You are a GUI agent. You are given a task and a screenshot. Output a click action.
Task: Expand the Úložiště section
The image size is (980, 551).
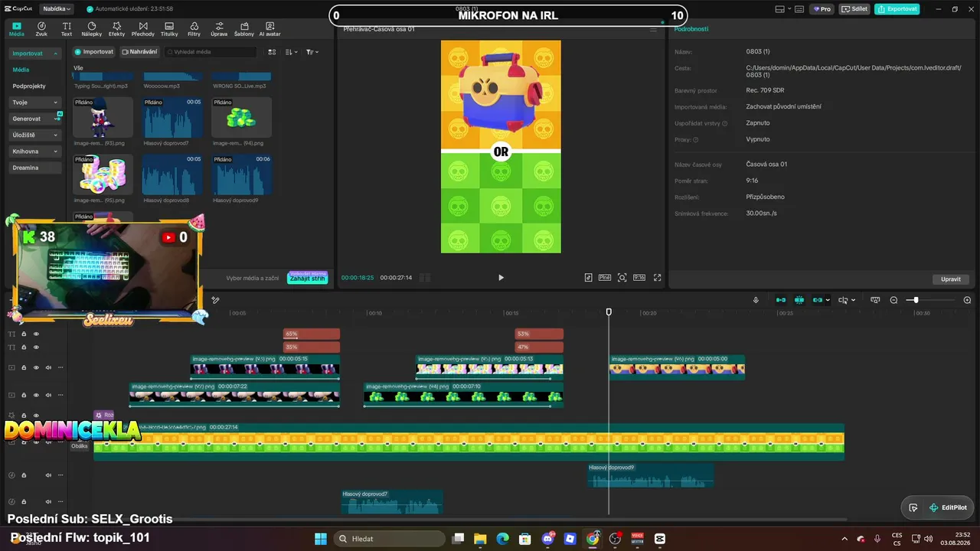pos(35,135)
